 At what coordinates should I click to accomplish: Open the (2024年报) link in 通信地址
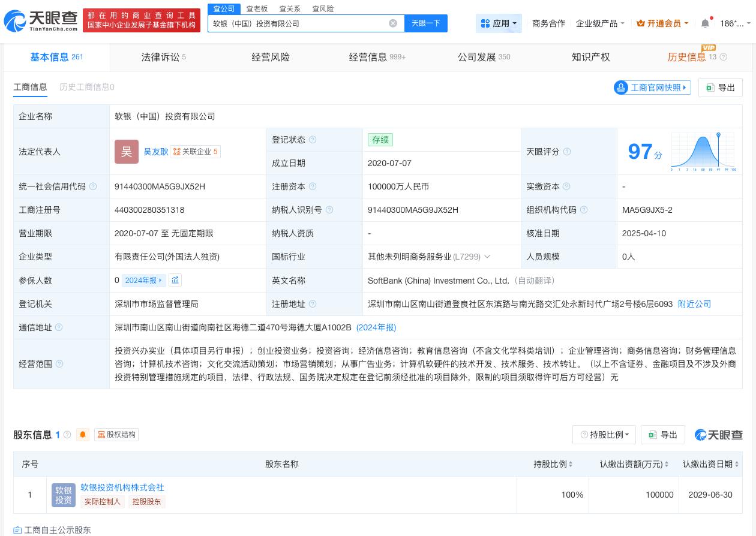tap(376, 327)
